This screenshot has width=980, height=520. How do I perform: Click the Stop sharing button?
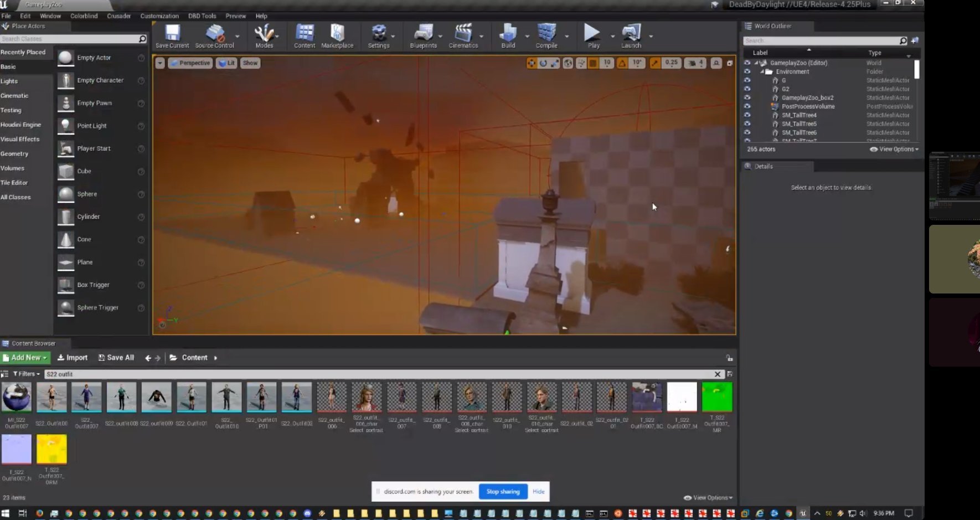click(503, 491)
